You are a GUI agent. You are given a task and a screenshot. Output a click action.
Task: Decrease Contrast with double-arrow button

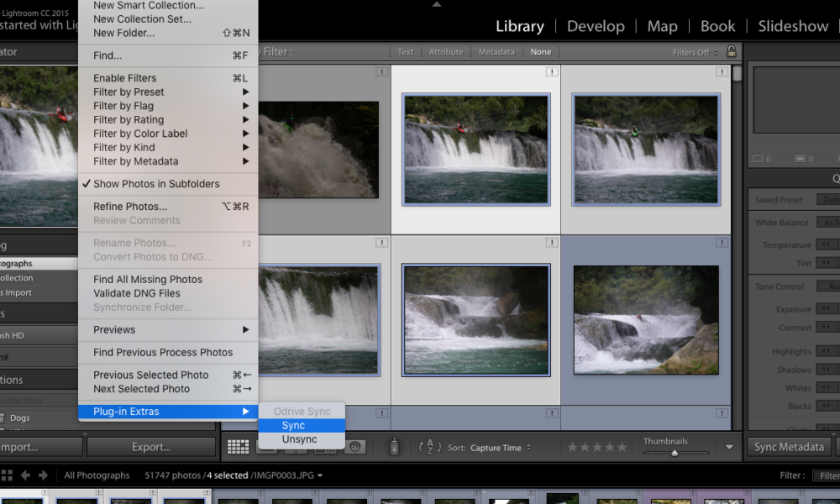pyautogui.click(x=826, y=328)
